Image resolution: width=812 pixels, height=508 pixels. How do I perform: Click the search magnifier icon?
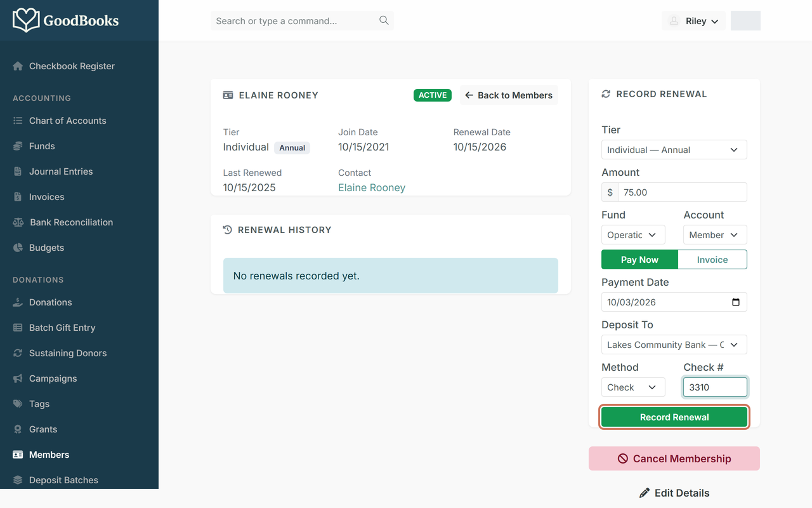pos(384,20)
